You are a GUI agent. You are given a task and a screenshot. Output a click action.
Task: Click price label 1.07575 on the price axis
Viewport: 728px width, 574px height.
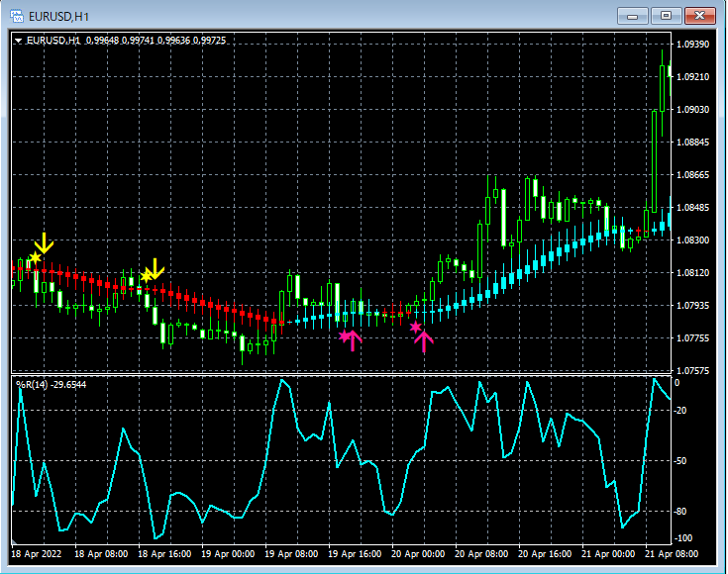pos(693,371)
